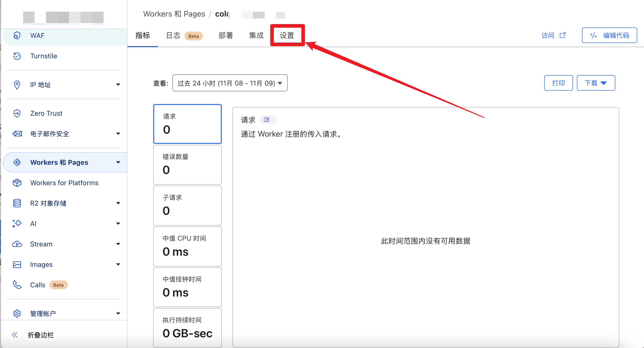Open the 过去 24 小时 time range dropdown
The width and height of the screenshot is (644, 348).
(230, 83)
